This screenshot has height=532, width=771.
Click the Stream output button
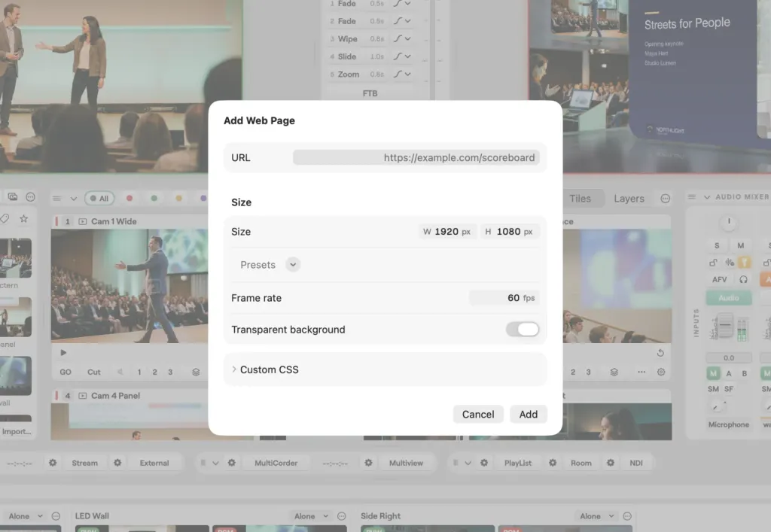84,463
